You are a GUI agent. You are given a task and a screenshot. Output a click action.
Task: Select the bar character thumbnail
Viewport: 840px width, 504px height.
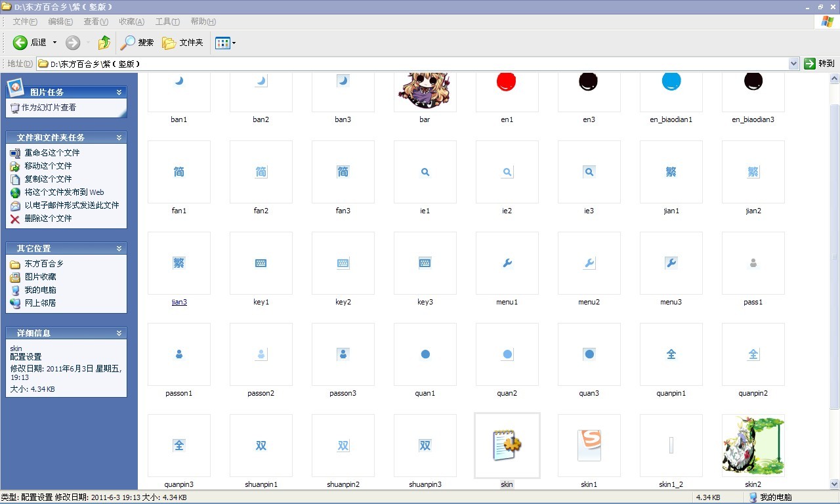pos(425,90)
